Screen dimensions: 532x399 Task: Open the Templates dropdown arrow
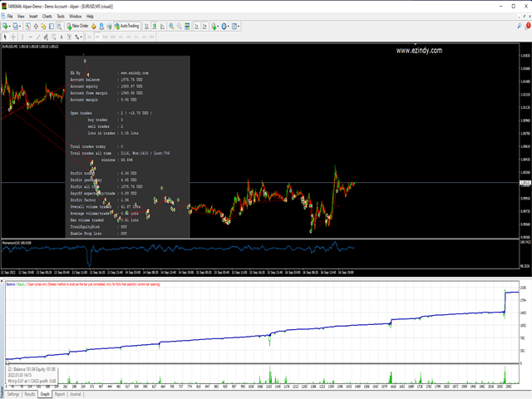pos(239,26)
